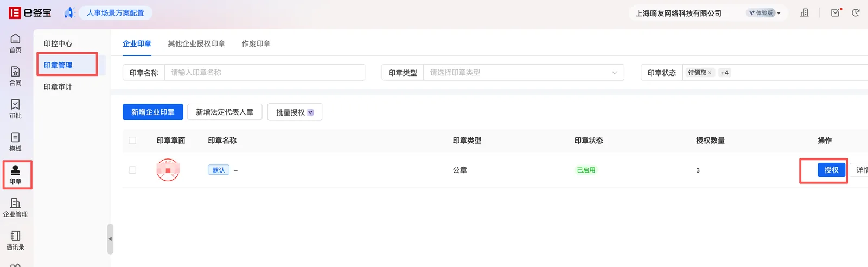The image size is (868, 267).
Task: Click the 公章 type cell
Action: tap(460, 170)
